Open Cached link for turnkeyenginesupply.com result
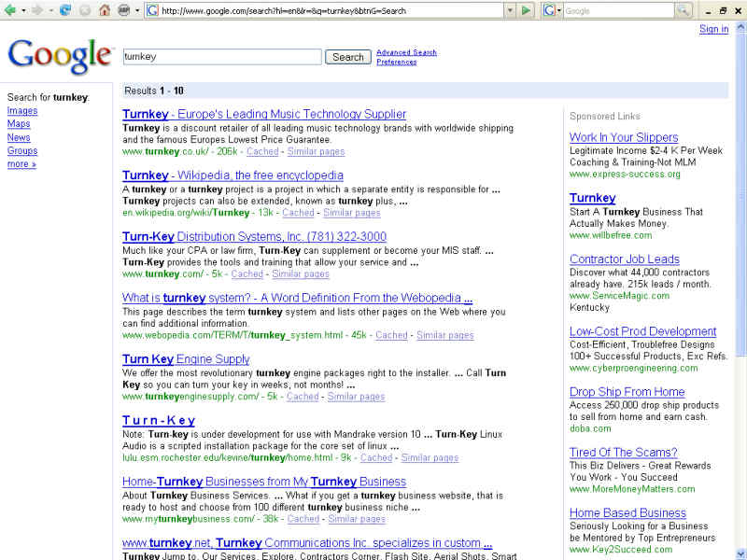Viewport: 747px width, 560px height. 303,397
